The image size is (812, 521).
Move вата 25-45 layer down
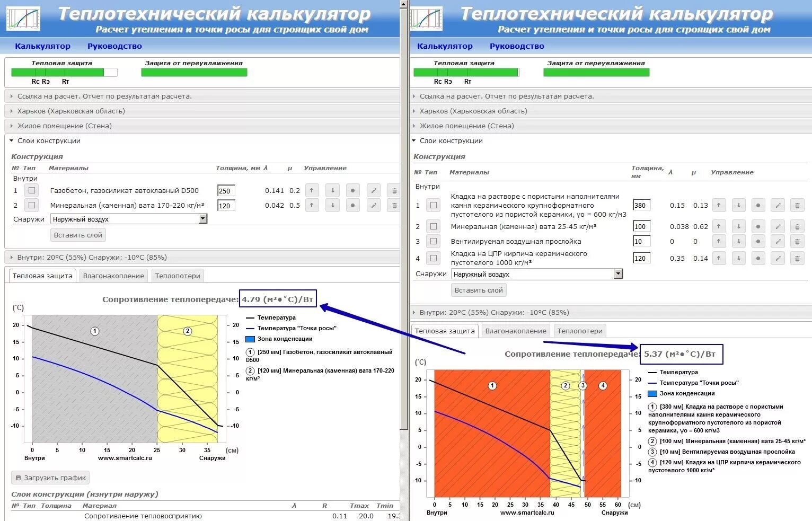[x=738, y=226]
